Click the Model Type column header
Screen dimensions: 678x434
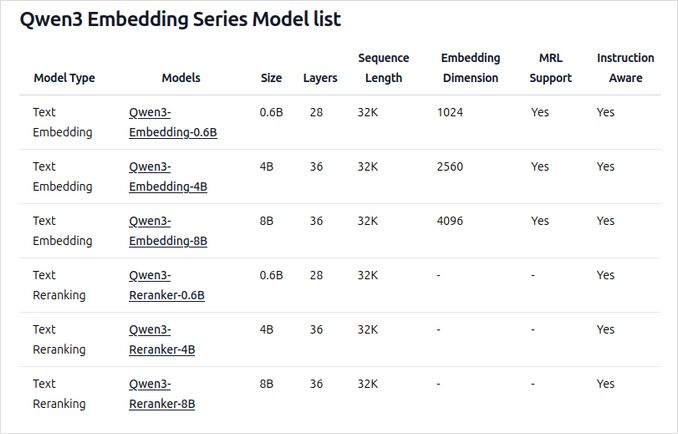pos(64,78)
